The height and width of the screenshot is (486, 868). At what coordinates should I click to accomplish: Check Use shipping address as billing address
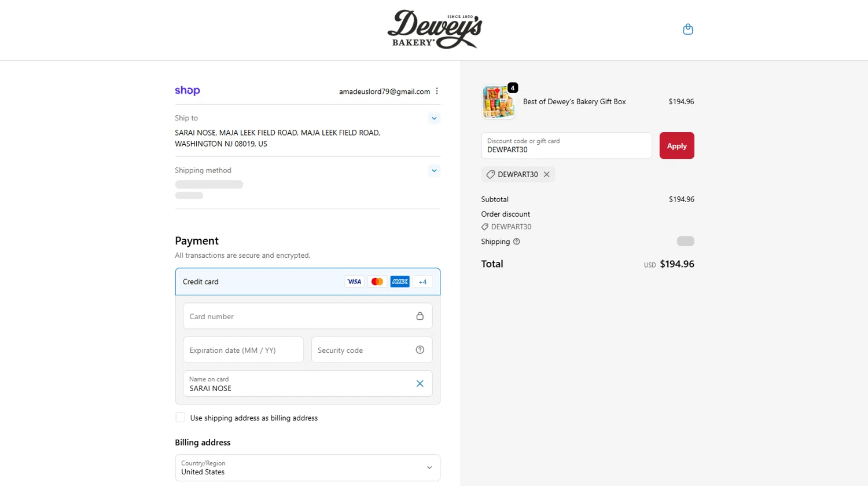point(181,418)
